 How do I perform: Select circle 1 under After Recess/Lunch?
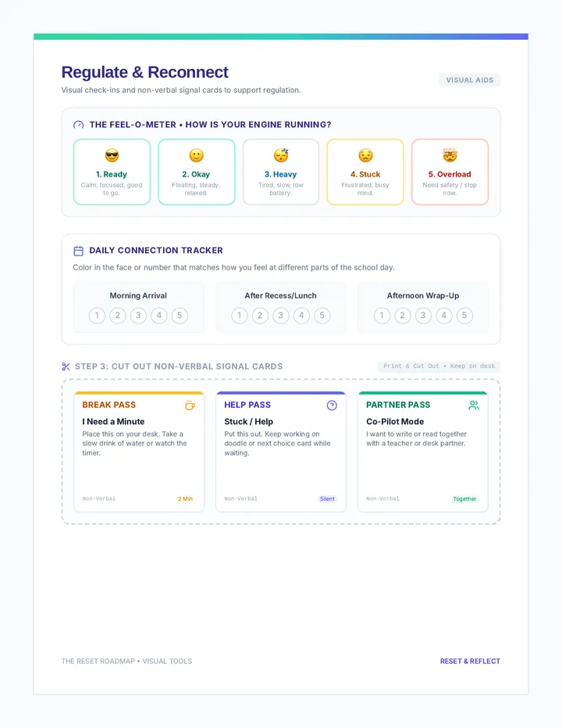point(240,316)
